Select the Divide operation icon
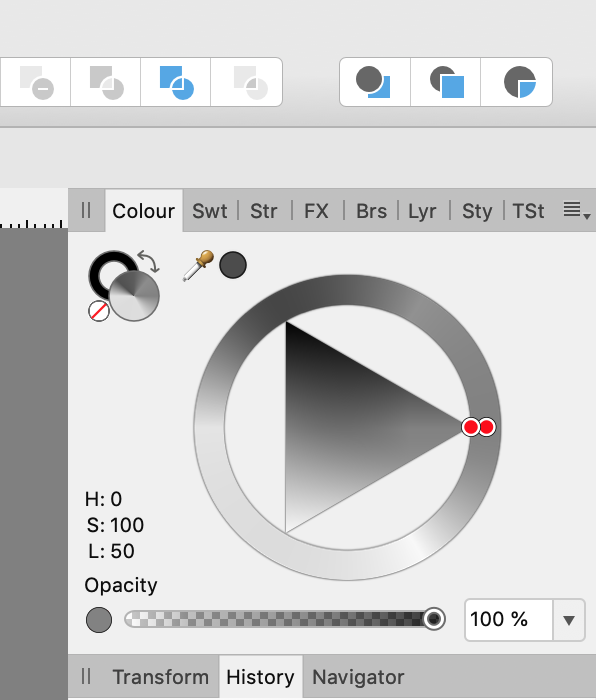Image resolution: width=596 pixels, height=700 pixels. [x=246, y=82]
